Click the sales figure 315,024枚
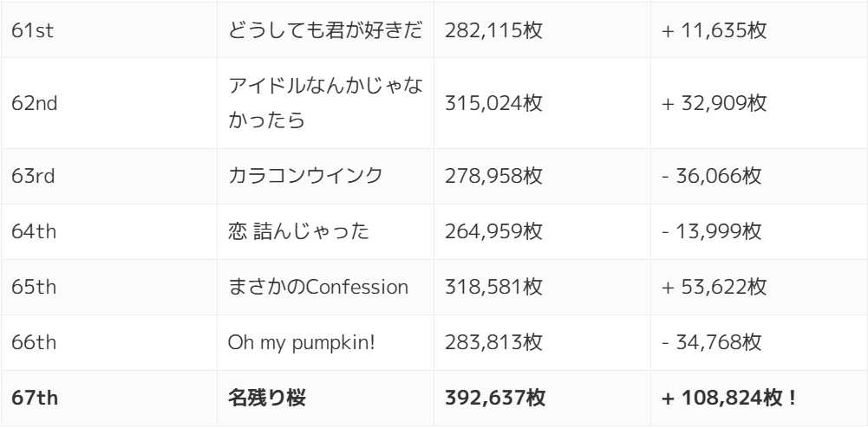Screen dimensions: 868x428 tap(493, 103)
